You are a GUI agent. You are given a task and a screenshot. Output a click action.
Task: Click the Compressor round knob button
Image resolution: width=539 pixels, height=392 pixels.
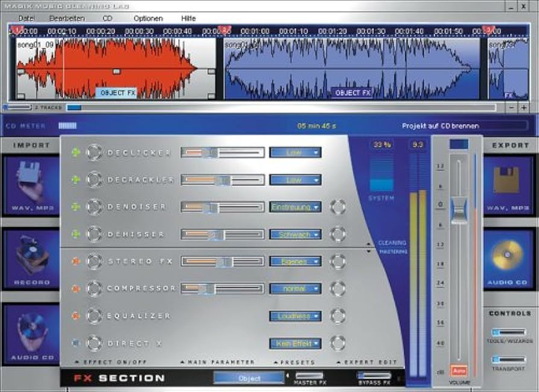click(x=93, y=288)
